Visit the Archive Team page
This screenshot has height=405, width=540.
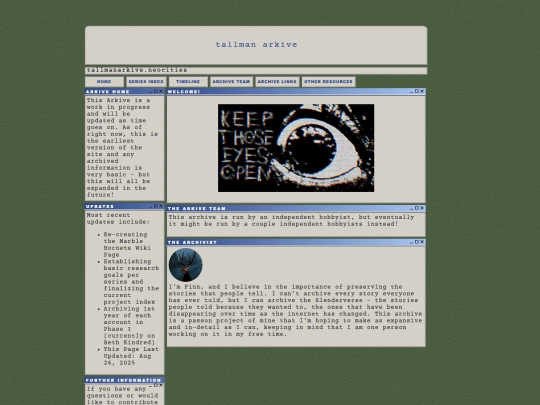pos(231,82)
